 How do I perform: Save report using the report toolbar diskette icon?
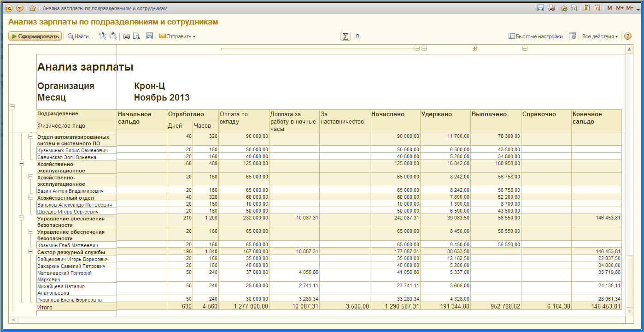149,36
